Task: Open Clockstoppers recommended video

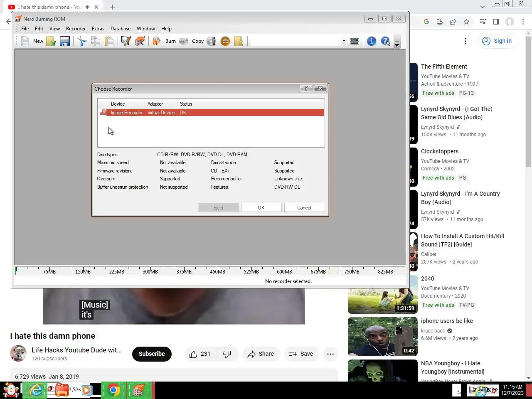Action: click(440, 151)
